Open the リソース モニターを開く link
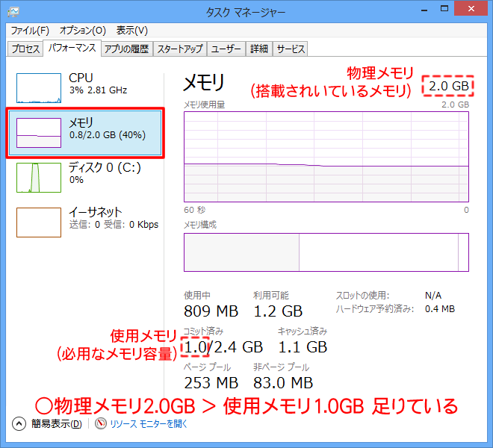 [x=149, y=424]
